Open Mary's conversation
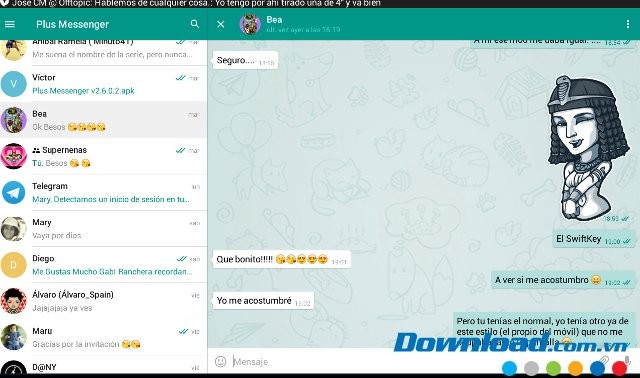The width and height of the screenshot is (640, 378). [104, 229]
